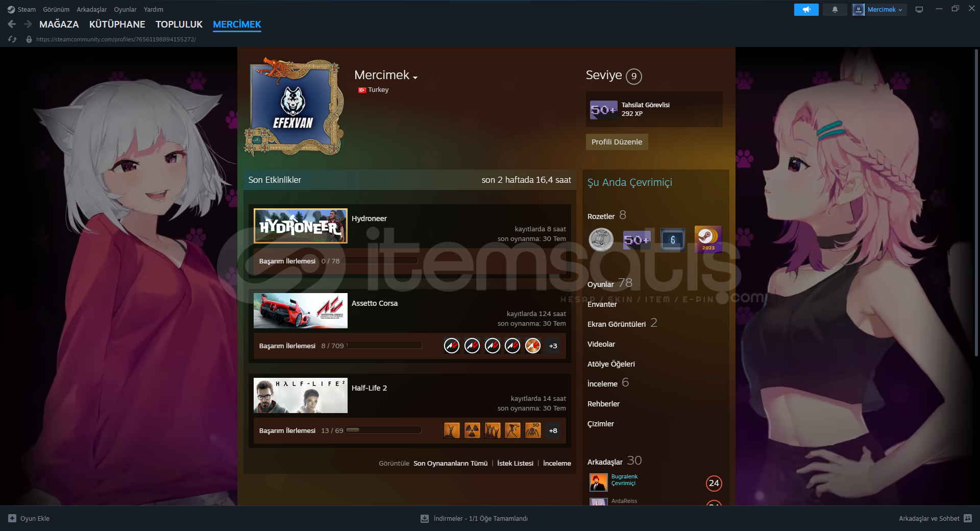Click Half-Life 2 achievement progress bar
Screen dimensions: 980x531
pos(383,430)
